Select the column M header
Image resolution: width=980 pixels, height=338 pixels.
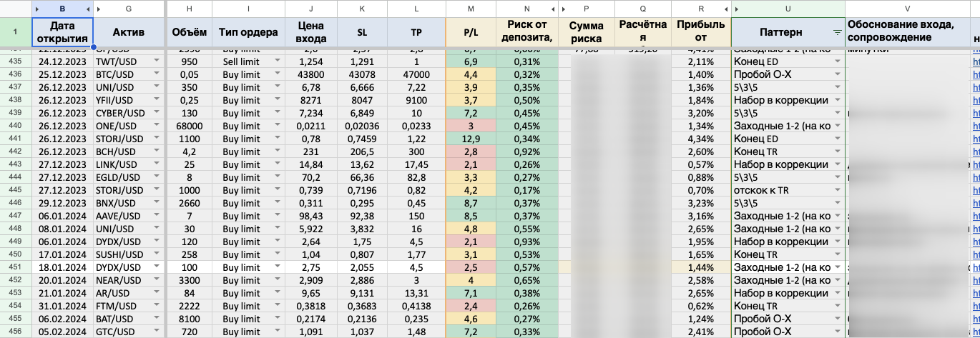469,9
